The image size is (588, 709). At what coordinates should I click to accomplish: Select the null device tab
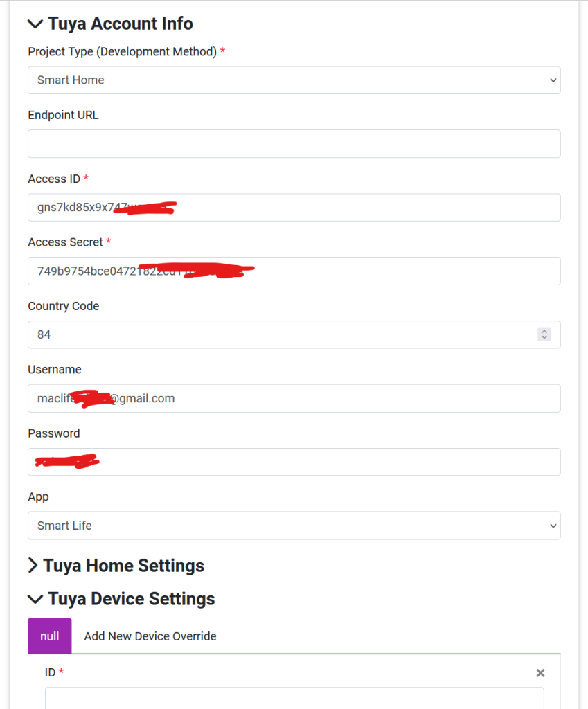pos(50,636)
